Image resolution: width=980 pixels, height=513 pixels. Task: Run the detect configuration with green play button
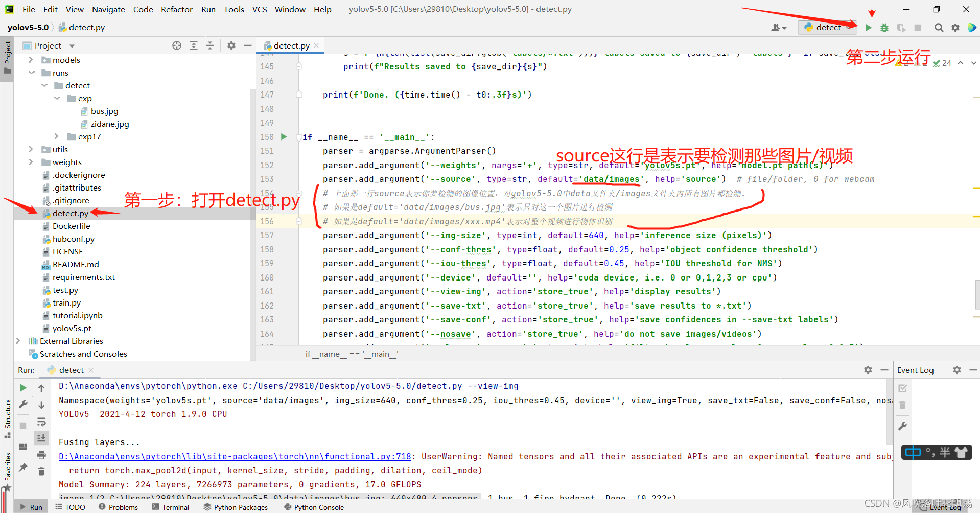[868, 28]
